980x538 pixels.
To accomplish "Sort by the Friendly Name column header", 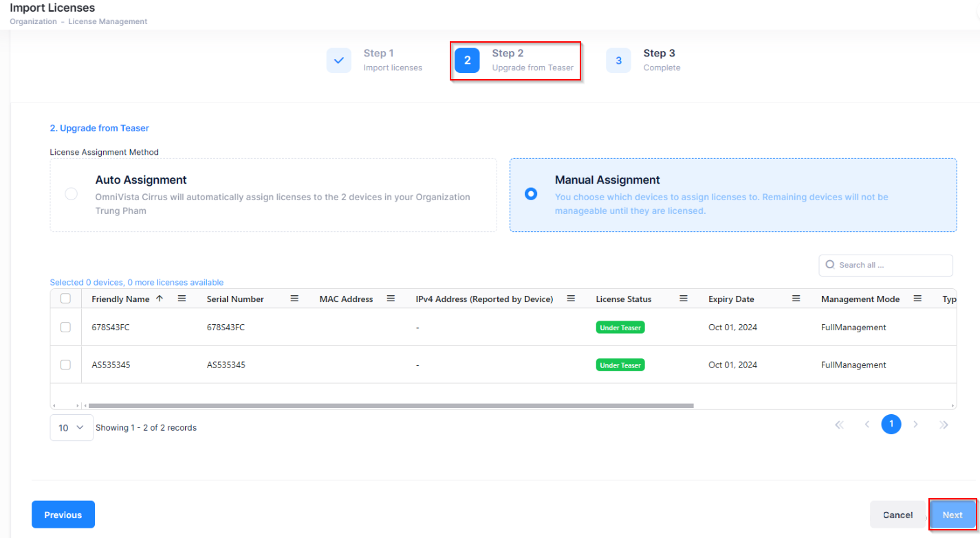I will (120, 299).
